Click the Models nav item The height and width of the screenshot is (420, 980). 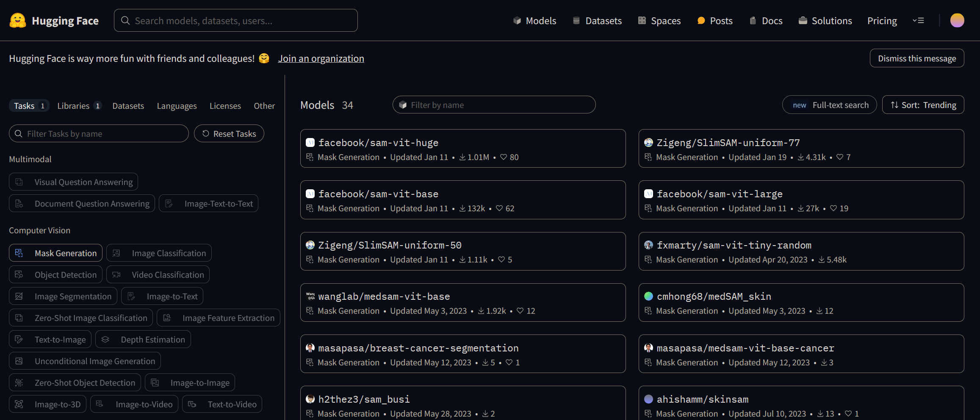click(x=534, y=21)
